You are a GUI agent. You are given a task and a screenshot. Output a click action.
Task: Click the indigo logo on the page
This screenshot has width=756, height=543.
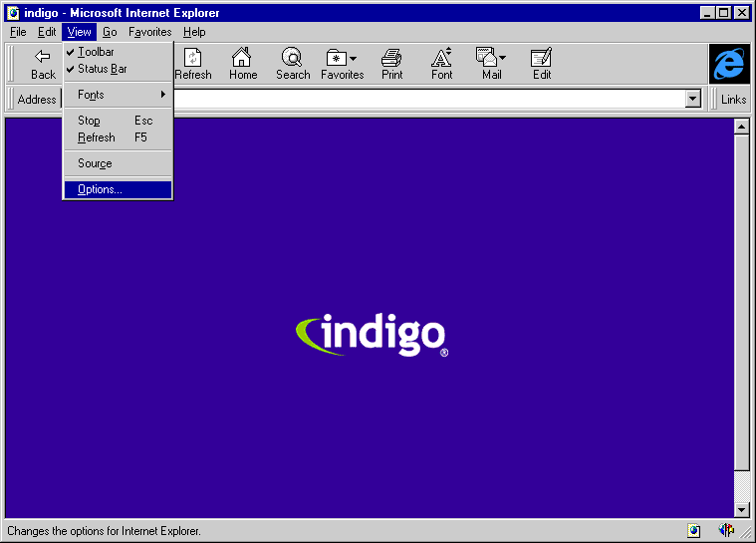coord(372,335)
